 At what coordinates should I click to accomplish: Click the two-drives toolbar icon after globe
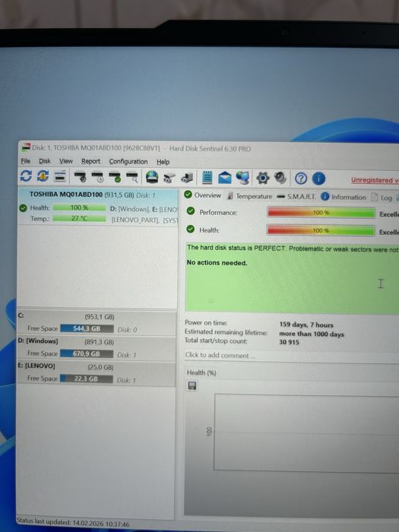(x=169, y=177)
